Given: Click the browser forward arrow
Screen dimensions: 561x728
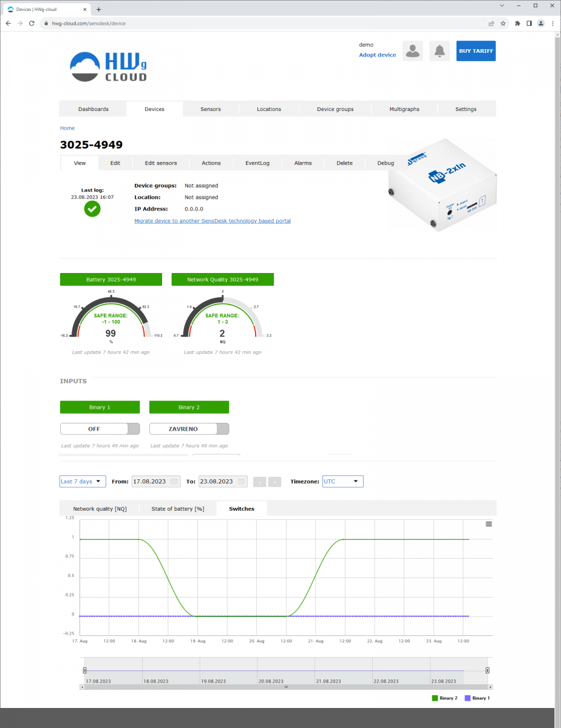Looking at the screenshot, I should [20, 23].
